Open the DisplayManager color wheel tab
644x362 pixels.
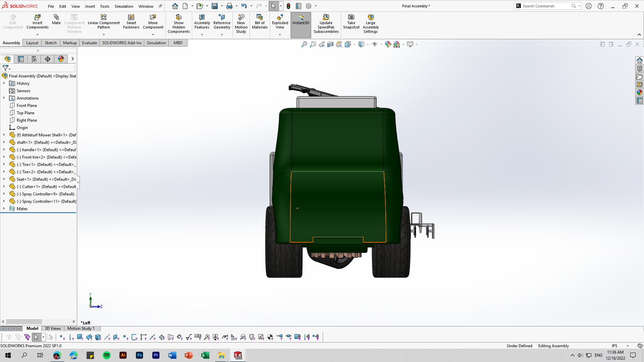[61, 59]
